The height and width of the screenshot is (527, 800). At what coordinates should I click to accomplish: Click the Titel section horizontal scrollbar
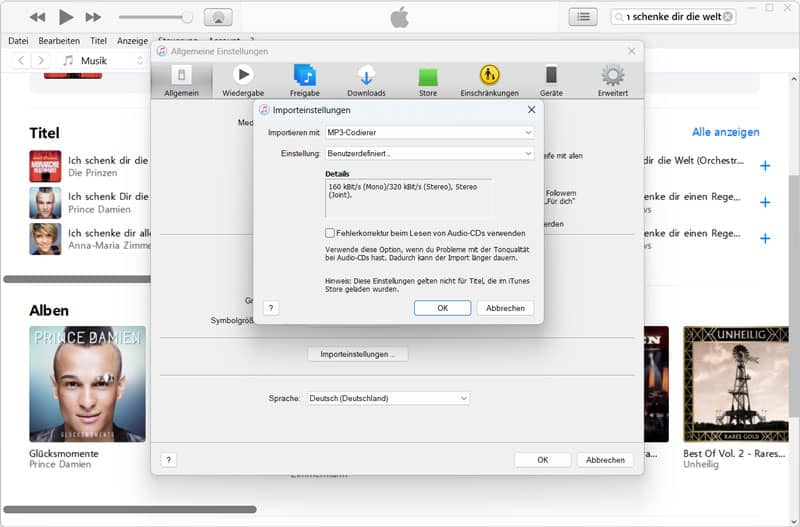pos(77,279)
